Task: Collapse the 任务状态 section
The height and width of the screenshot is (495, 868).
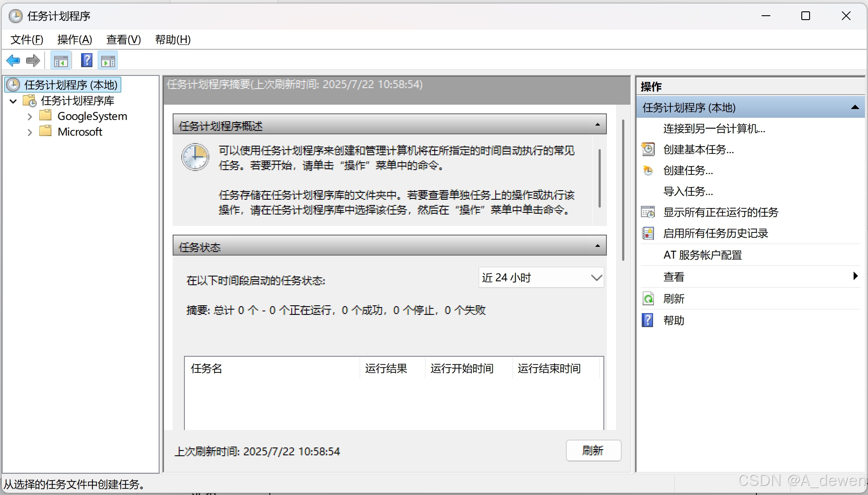Action: coord(597,246)
